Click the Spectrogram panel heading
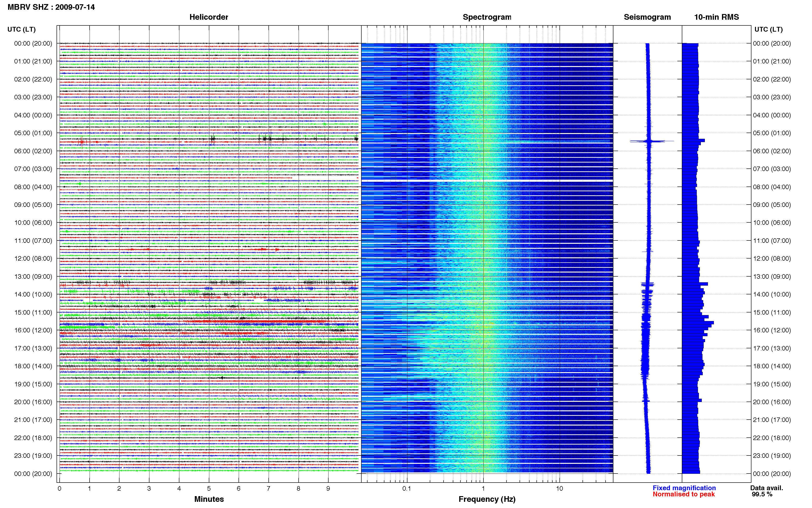This screenshot has width=812, height=508. pyautogui.click(x=487, y=17)
